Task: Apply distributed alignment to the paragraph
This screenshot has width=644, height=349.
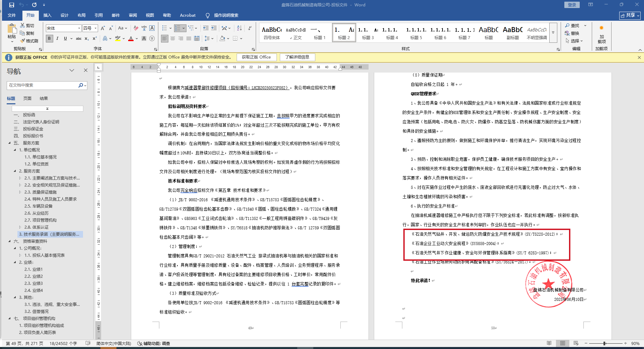Action: pos(197,38)
